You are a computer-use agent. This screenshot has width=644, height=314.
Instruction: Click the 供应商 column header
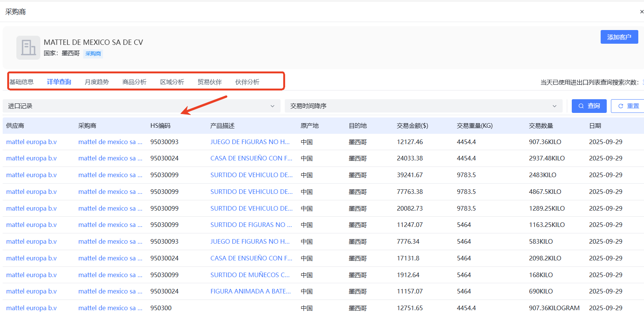[x=15, y=125]
